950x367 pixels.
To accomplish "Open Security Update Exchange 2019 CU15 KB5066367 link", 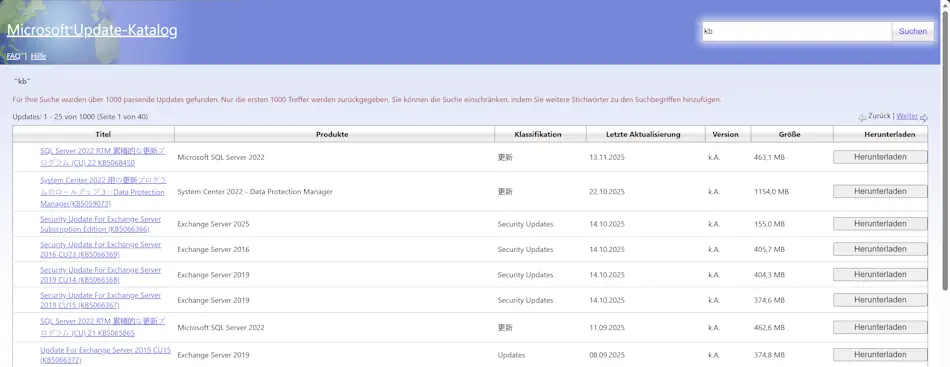I will tap(101, 300).
